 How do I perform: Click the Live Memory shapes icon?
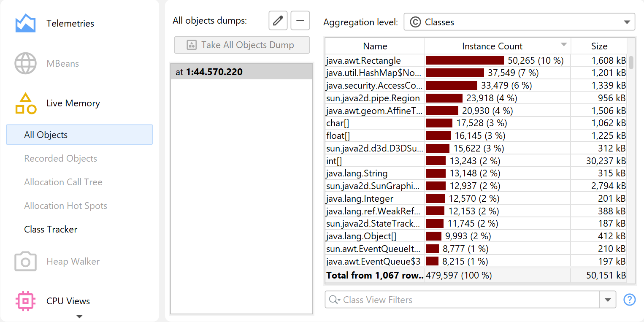25,103
